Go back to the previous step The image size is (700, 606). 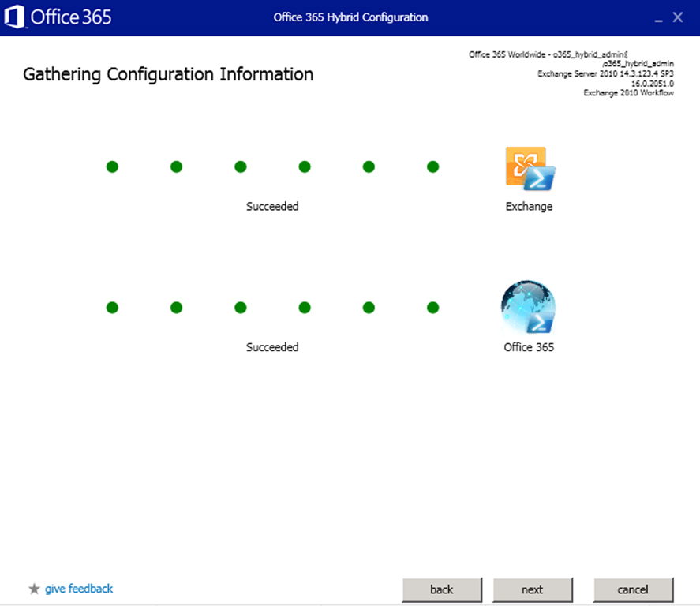[x=442, y=589]
